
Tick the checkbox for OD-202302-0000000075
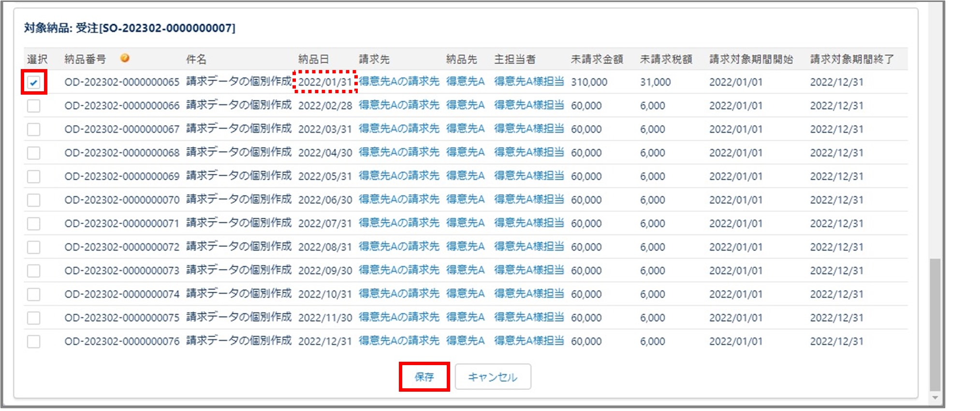[x=34, y=318]
